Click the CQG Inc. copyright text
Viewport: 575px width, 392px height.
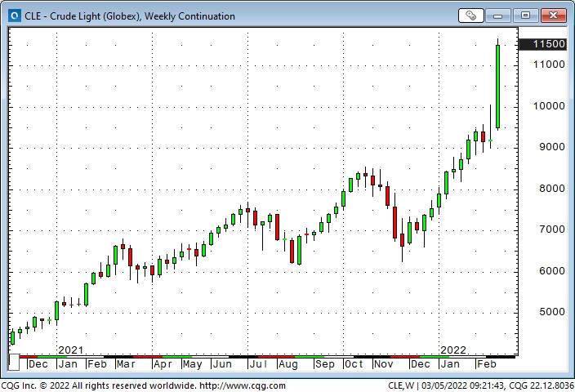(x=100, y=385)
